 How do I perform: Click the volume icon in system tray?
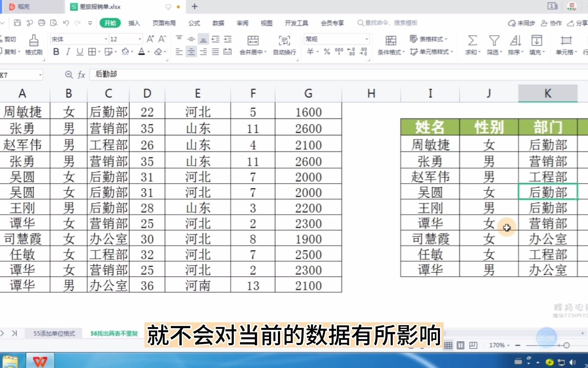pyautogui.click(x=573, y=362)
